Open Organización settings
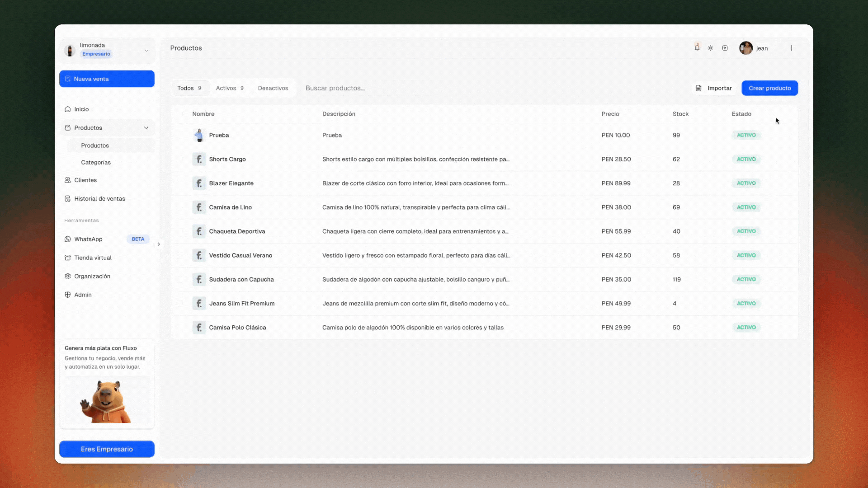This screenshot has height=488, width=868. (92, 276)
